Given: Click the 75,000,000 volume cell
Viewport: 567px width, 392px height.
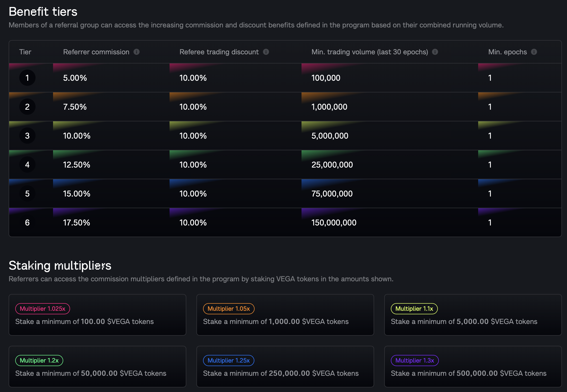Looking at the screenshot, I should pos(332,193).
